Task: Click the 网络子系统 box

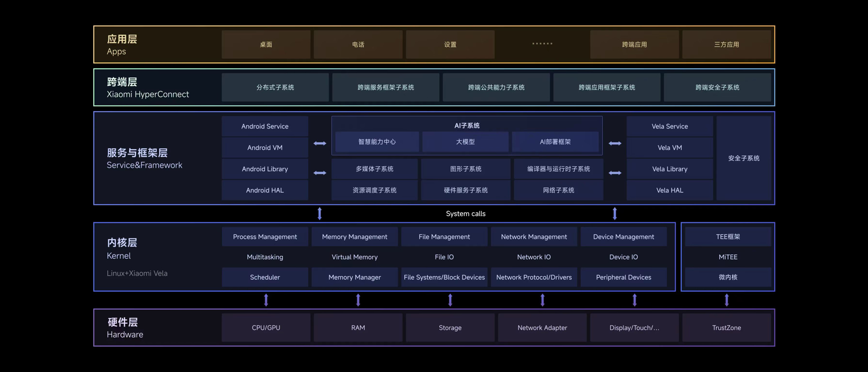Action: tap(558, 190)
